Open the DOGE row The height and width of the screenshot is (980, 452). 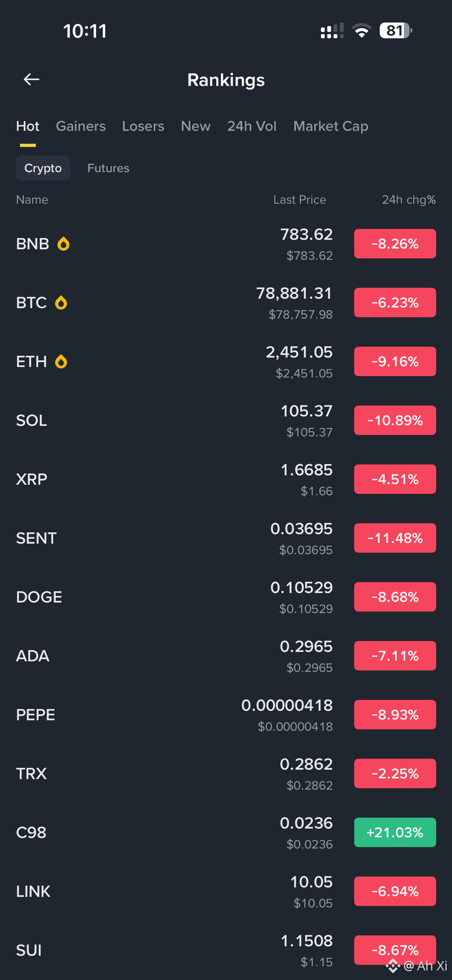click(226, 597)
